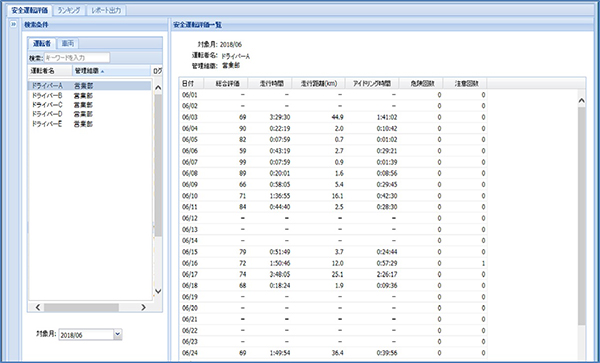Click the keyword search input field
The image size is (600, 363).
(77, 58)
